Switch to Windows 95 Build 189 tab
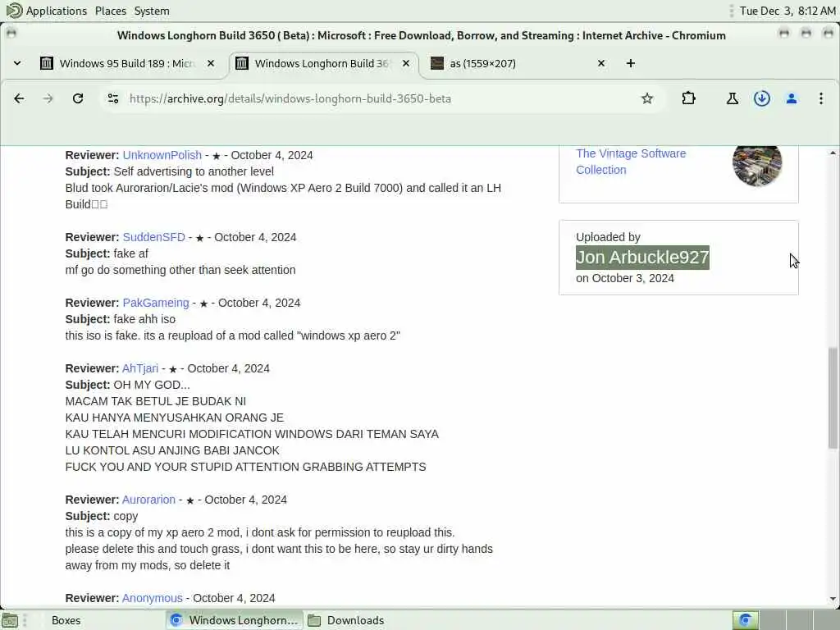The width and height of the screenshot is (840, 630). pyautogui.click(x=126, y=63)
